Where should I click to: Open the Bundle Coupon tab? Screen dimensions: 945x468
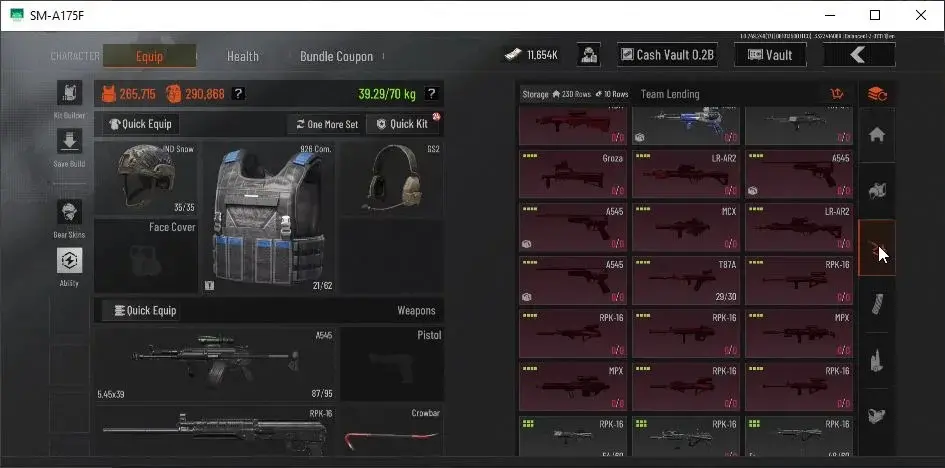point(336,56)
